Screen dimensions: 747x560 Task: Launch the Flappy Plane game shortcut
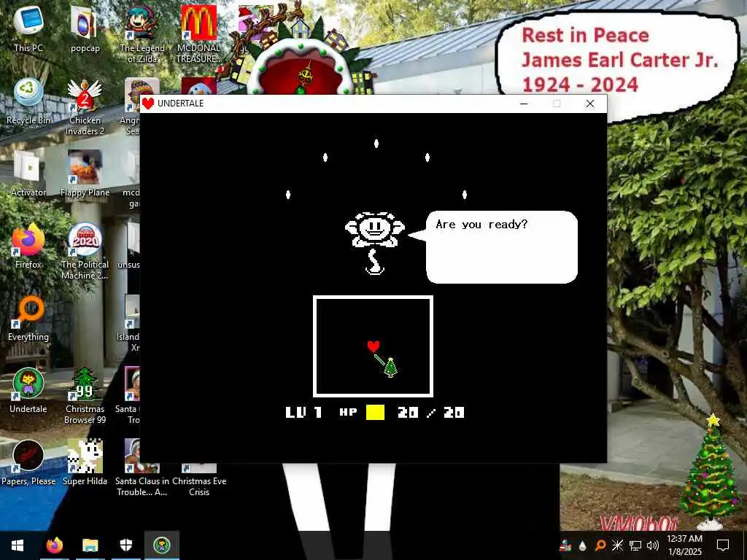[x=85, y=174]
